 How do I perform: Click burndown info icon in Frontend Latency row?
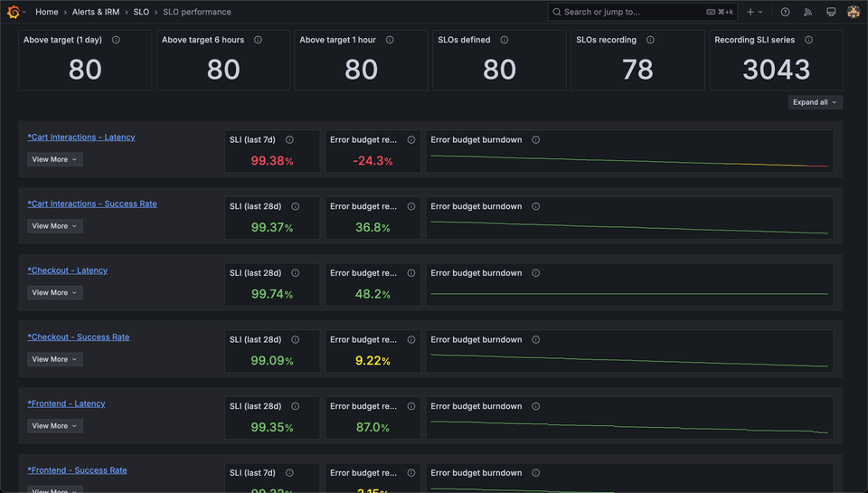tap(536, 406)
